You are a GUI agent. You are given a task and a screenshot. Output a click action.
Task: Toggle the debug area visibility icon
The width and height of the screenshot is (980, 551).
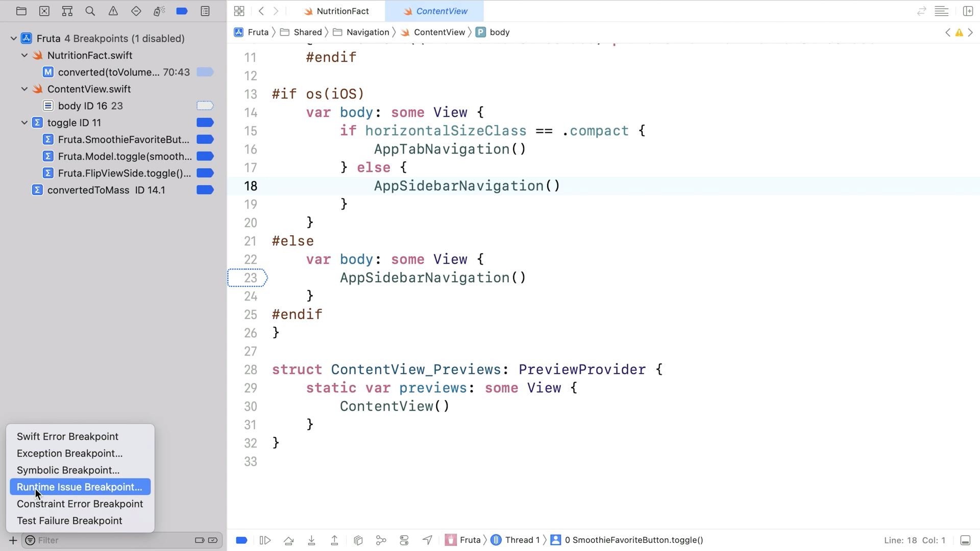965,540
